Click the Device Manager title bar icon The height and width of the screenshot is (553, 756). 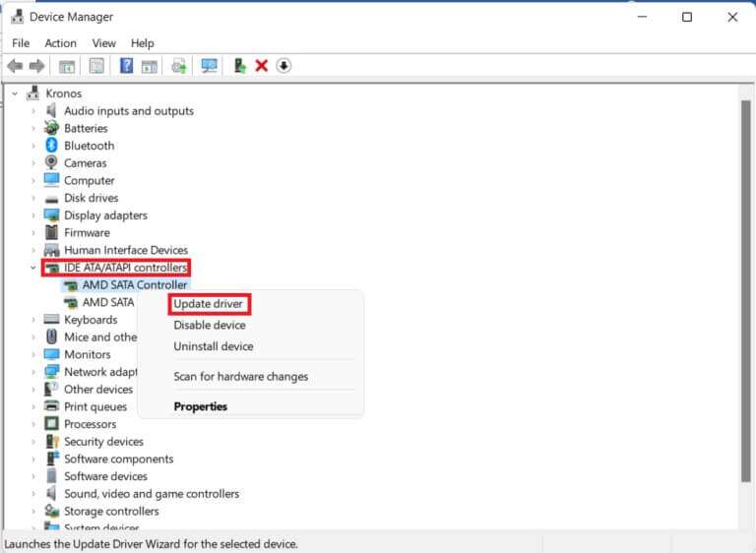coord(17,17)
